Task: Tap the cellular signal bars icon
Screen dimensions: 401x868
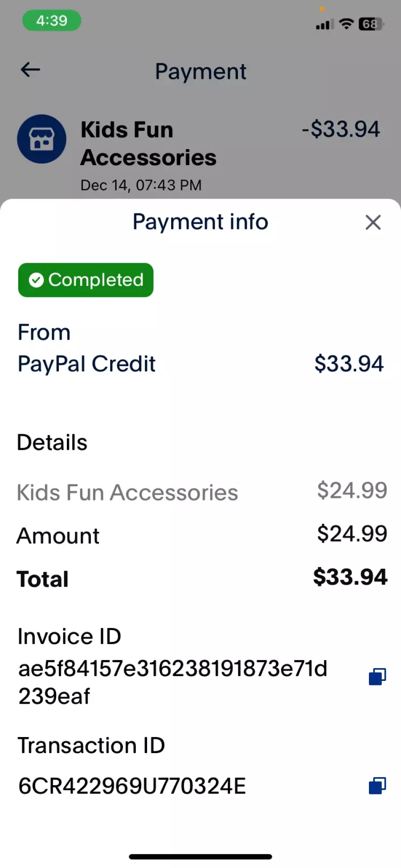Action: (x=324, y=24)
